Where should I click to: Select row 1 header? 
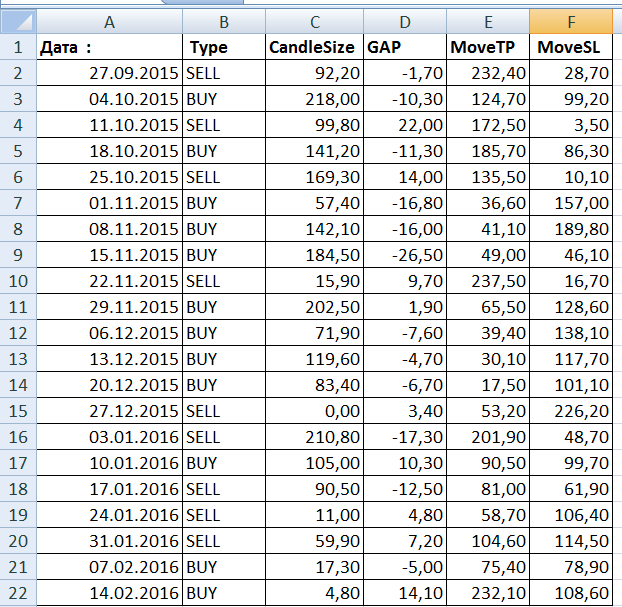click(x=18, y=47)
